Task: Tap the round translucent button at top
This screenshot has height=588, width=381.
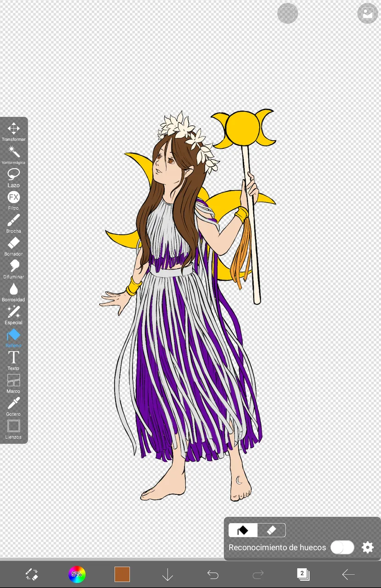Action: click(x=288, y=14)
